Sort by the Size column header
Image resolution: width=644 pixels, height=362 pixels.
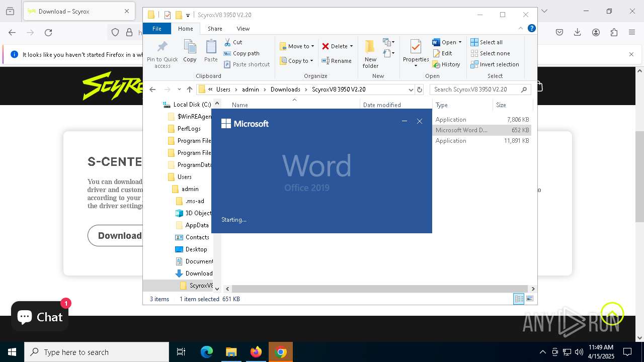[512, 105]
